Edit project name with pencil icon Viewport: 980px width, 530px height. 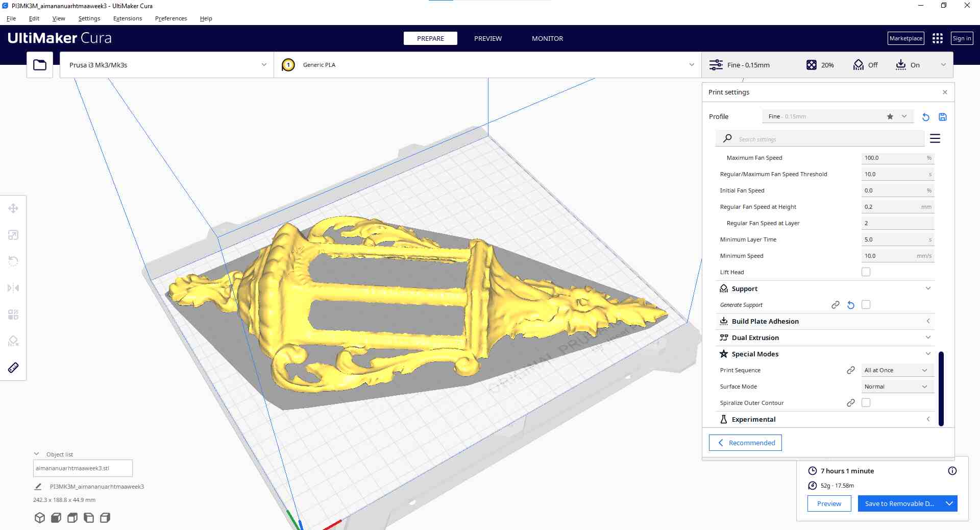tap(38, 487)
